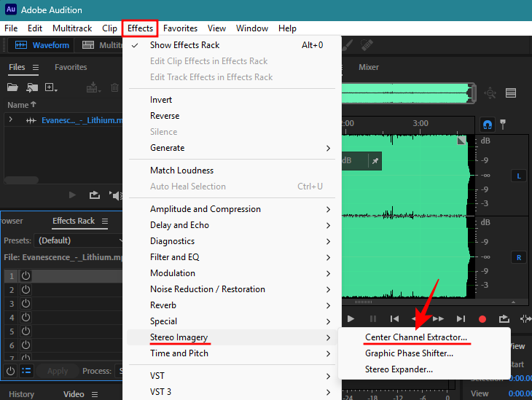
Task: Click the Import File icon in Files panel
Action: coord(32,87)
